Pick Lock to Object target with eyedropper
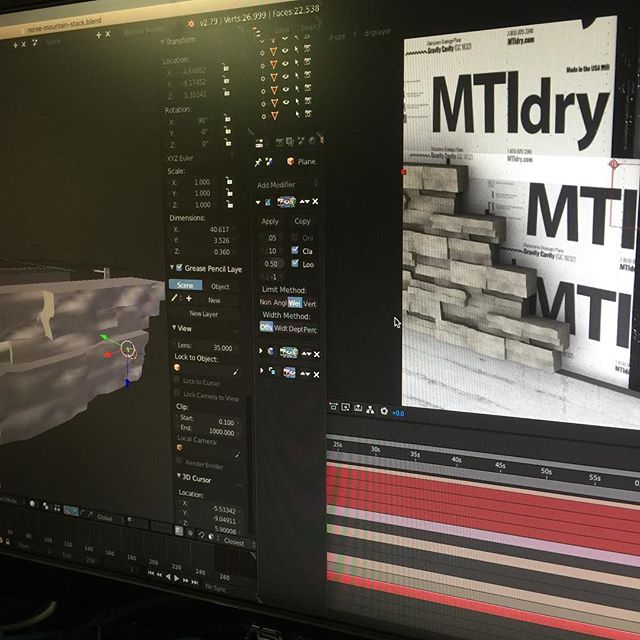Image resolution: width=640 pixels, height=640 pixels. [x=236, y=372]
